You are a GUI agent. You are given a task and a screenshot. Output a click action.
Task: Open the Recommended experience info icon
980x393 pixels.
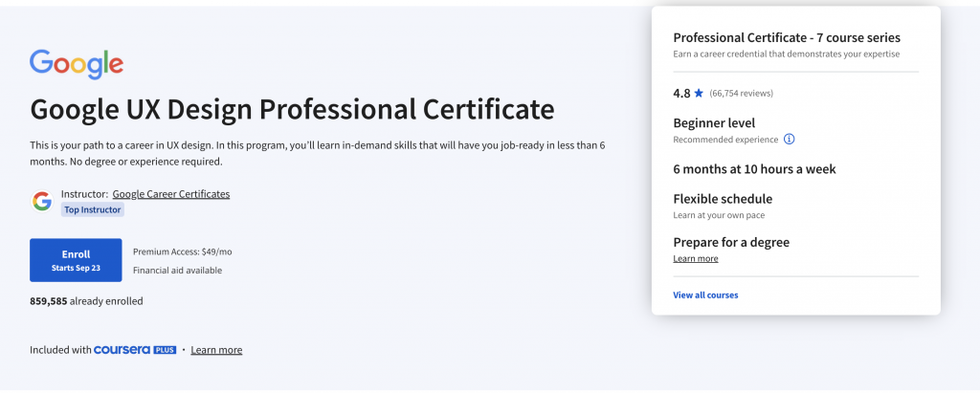789,140
